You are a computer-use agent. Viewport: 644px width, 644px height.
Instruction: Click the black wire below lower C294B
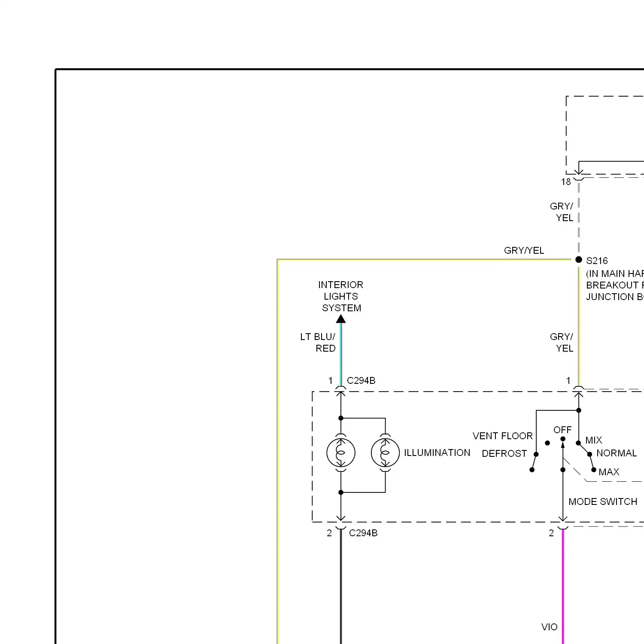(341, 586)
